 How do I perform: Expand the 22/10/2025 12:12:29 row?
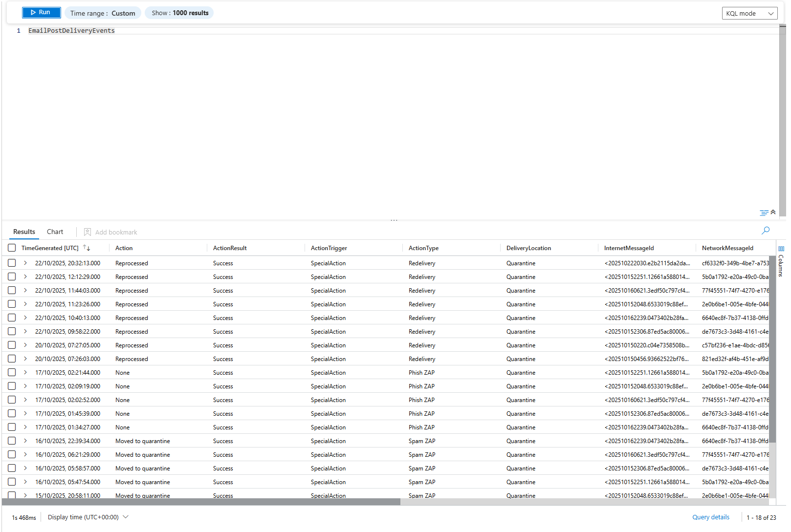tap(25, 277)
